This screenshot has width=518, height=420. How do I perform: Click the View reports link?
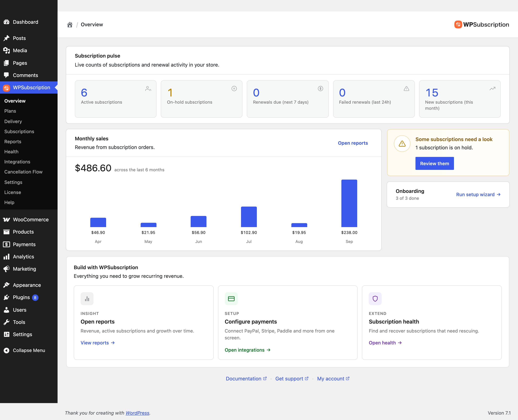coord(98,343)
